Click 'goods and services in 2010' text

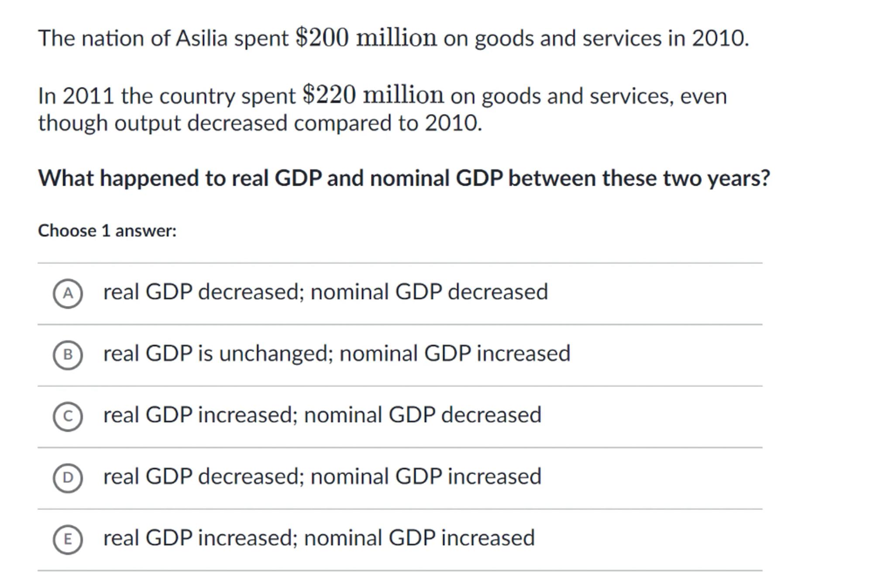(x=611, y=38)
